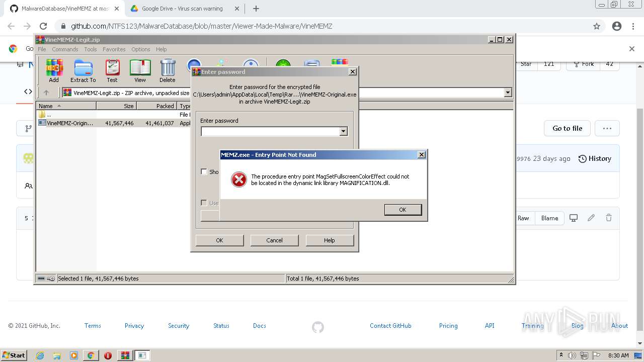
Task: Close the Chrome infobar with X
Action: tap(632, 49)
